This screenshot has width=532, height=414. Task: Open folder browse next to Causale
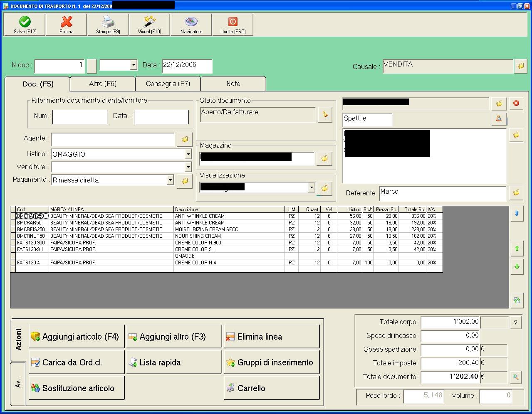(520, 66)
